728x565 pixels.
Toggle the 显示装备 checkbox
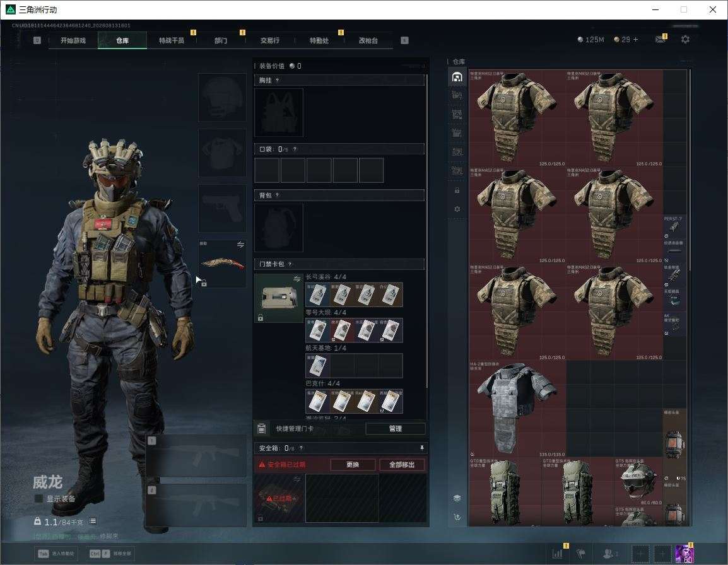(39, 499)
